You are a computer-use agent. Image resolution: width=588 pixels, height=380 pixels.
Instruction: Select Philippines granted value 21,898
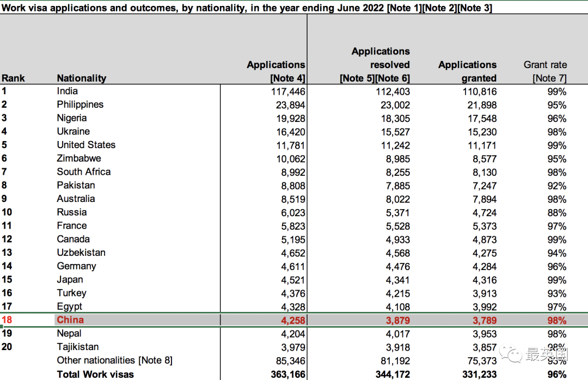click(482, 106)
